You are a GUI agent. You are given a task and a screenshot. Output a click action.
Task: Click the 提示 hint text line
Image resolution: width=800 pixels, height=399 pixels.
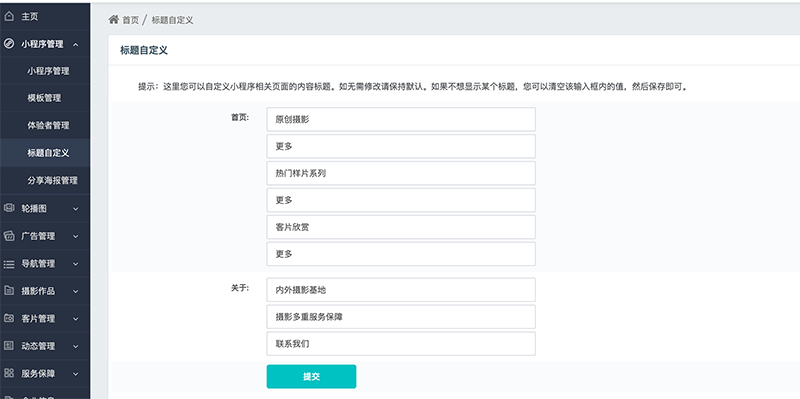(414, 87)
